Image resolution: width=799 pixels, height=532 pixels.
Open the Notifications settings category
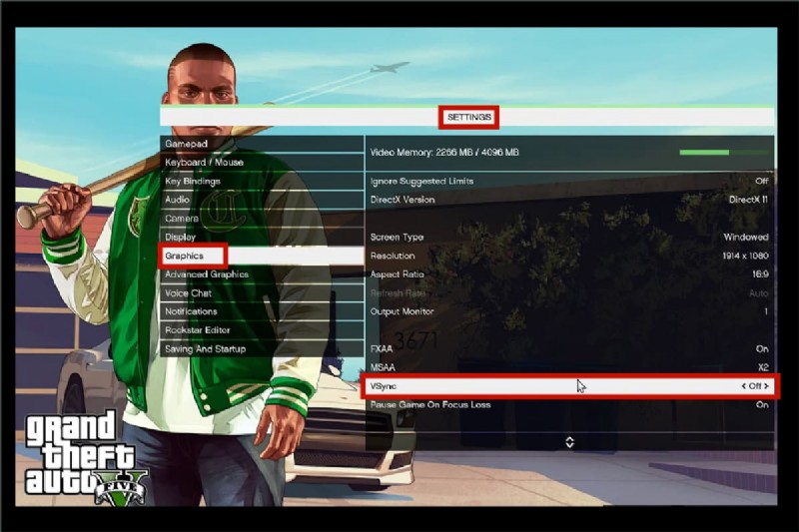tap(262, 311)
